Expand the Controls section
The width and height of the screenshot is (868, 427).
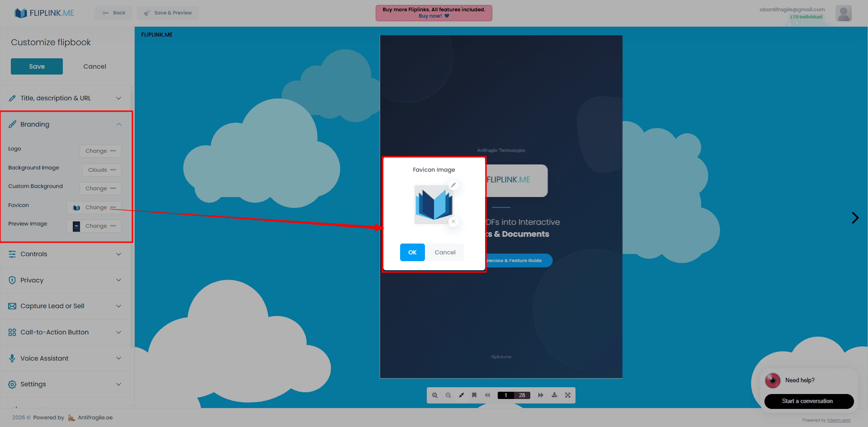tap(66, 254)
